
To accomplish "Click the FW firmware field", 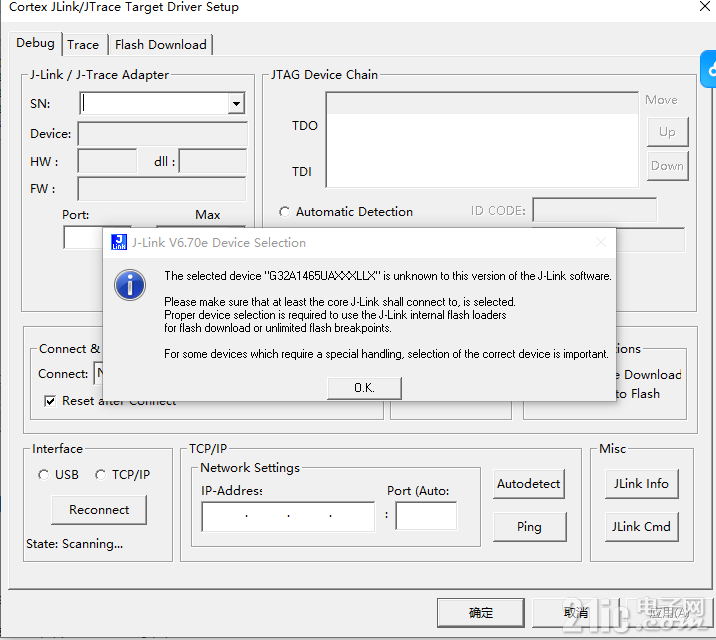I will tap(162, 189).
